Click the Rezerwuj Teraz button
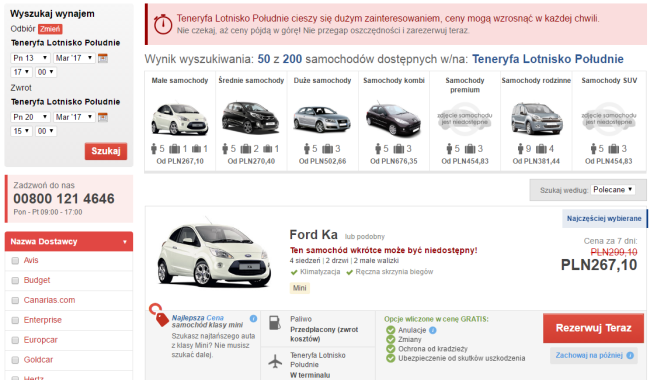 [594, 328]
